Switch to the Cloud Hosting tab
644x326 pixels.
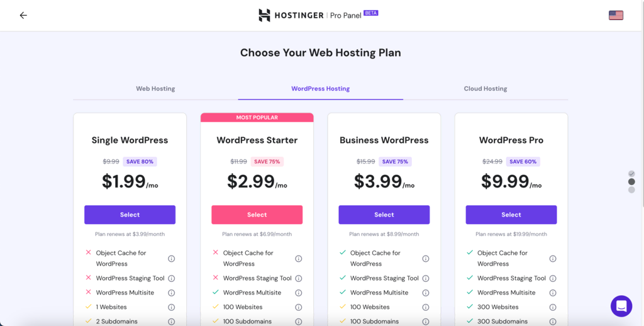click(486, 89)
